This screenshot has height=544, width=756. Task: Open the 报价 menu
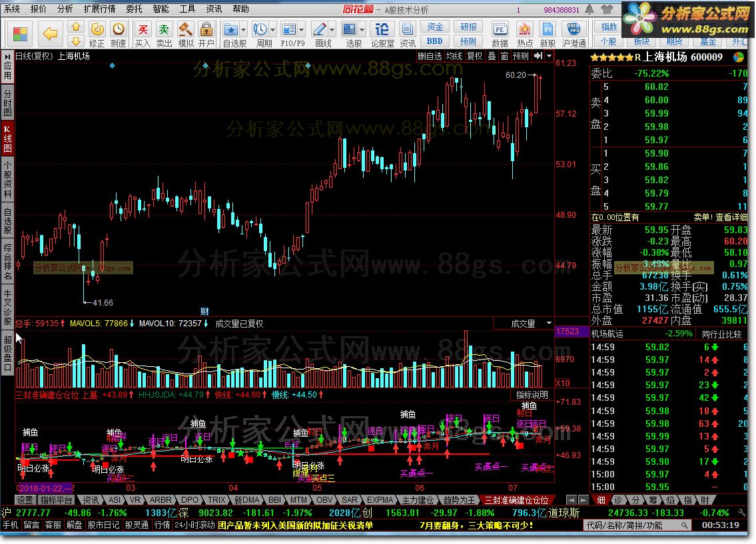pos(38,9)
